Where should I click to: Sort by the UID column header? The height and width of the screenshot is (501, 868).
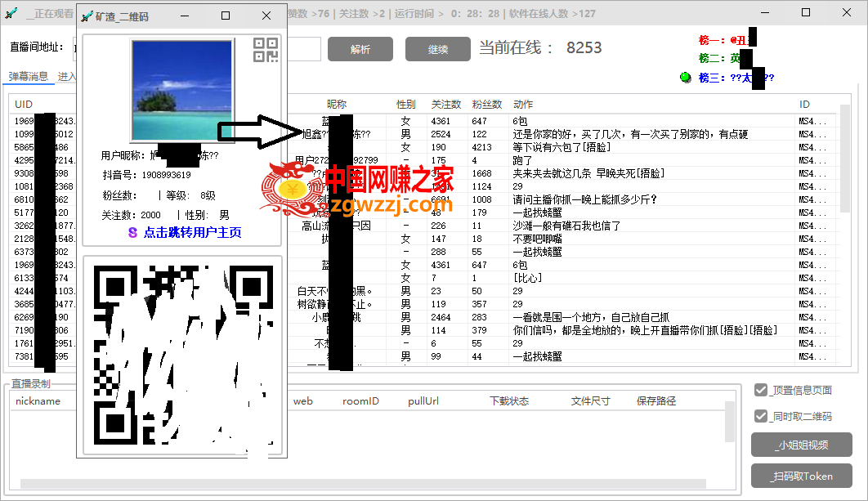point(24,104)
